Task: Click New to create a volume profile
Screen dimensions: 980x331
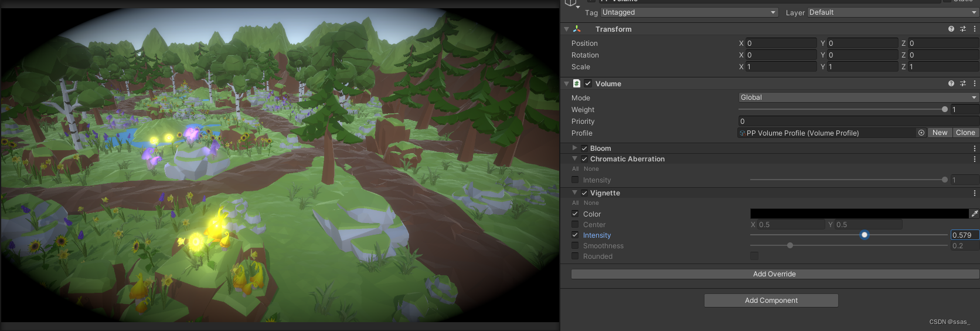Action: (940, 133)
